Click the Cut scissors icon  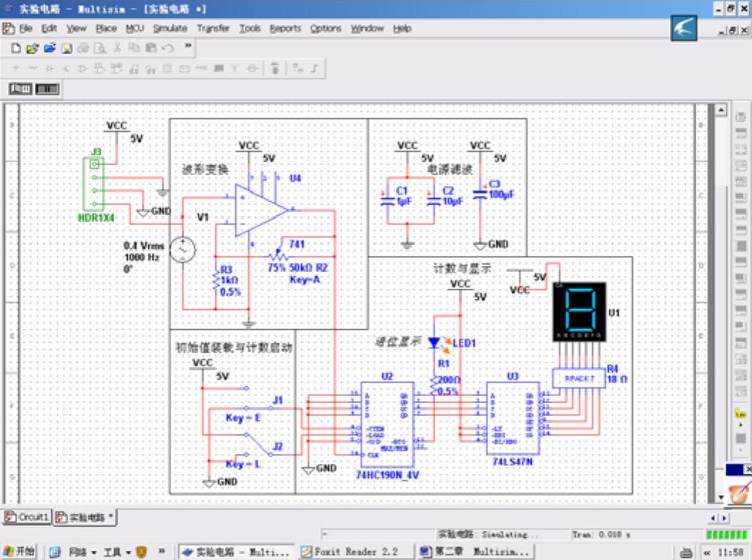pos(117,48)
